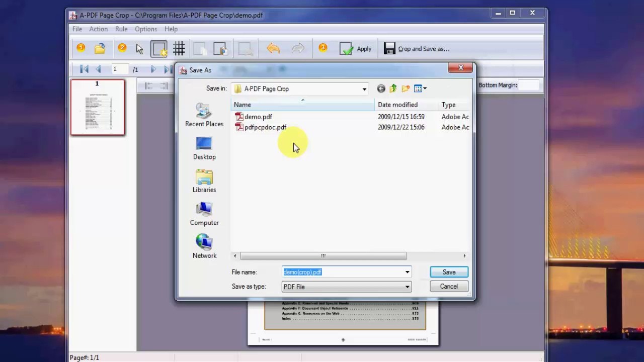
Task: Click date 2009/12/22 15:06 cell
Action: 401,127
